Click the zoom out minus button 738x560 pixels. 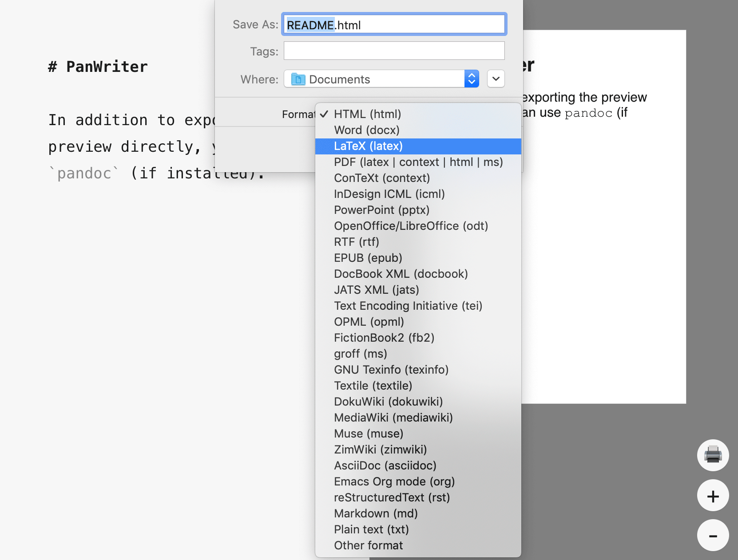713,536
